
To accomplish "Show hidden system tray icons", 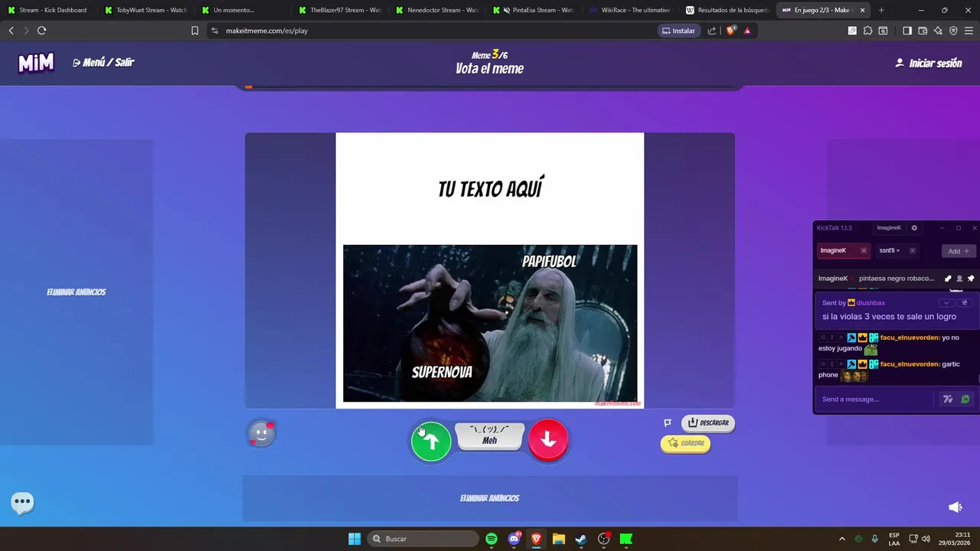I will point(842,539).
